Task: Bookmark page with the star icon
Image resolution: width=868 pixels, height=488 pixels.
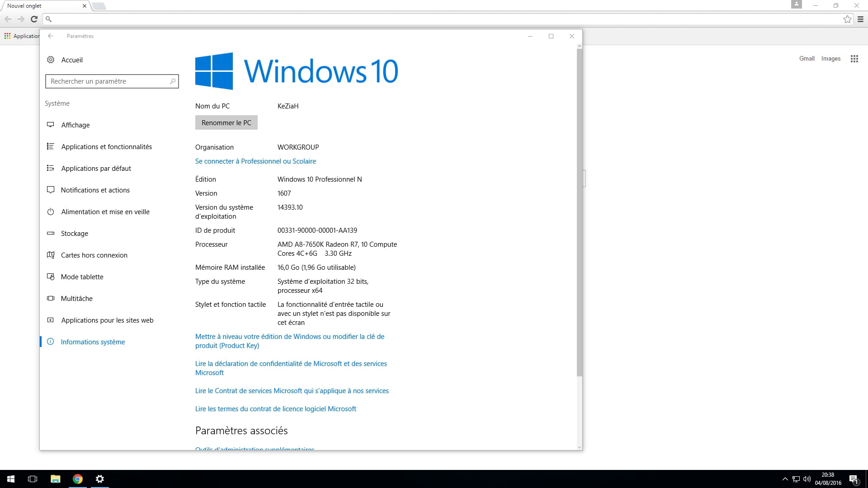Action: [847, 19]
